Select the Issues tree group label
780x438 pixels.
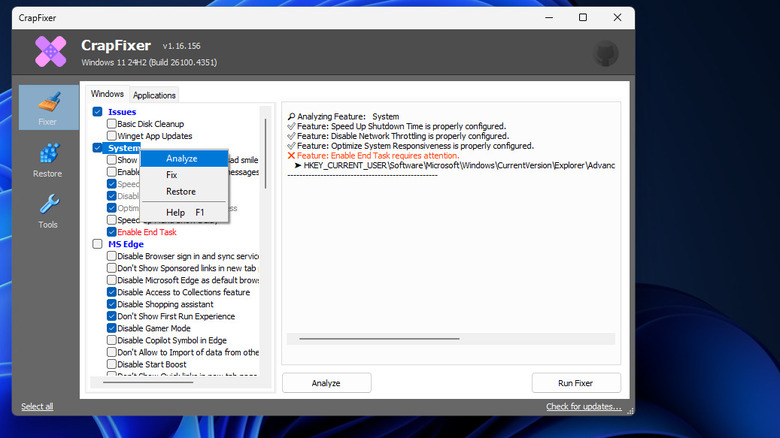coord(122,112)
